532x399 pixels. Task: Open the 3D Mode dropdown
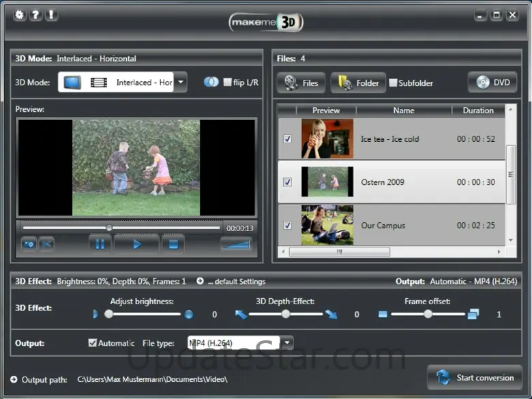coord(180,83)
